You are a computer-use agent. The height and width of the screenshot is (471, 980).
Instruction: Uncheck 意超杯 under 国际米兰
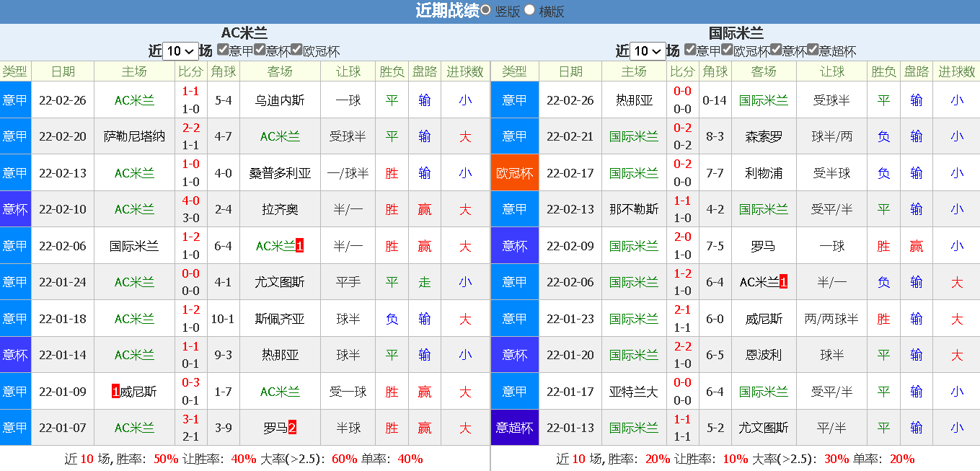(813, 50)
